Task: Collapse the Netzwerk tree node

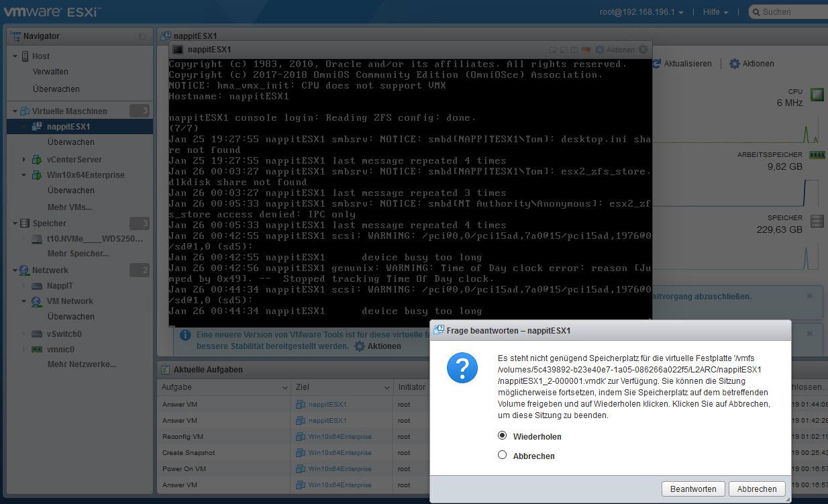Action: [15, 270]
